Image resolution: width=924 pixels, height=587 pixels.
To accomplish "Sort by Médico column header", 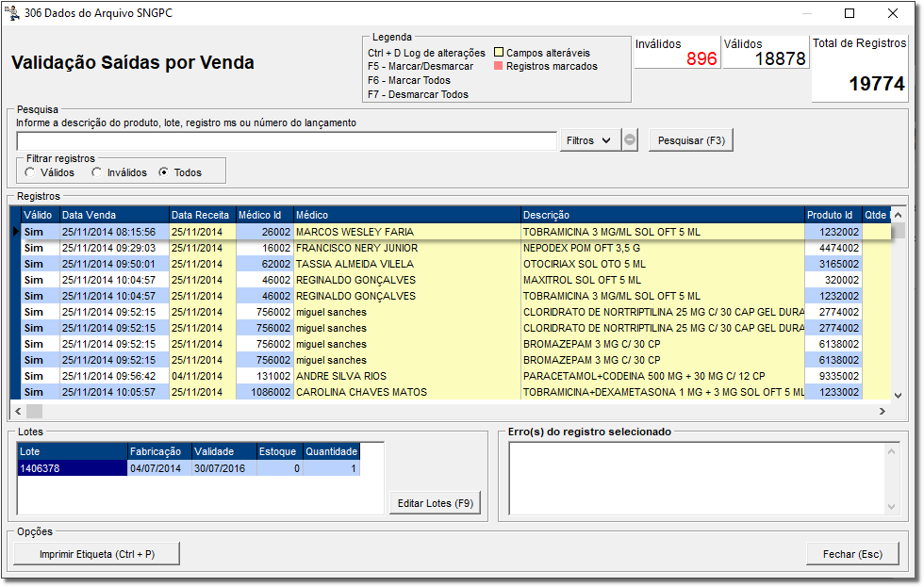I will coord(407,215).
